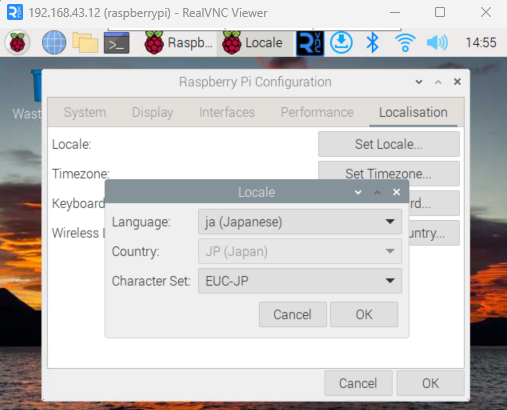This screenshot has height=410, width=507.
Task: Click the Set Timezone... button
Action: coord(389,173)
